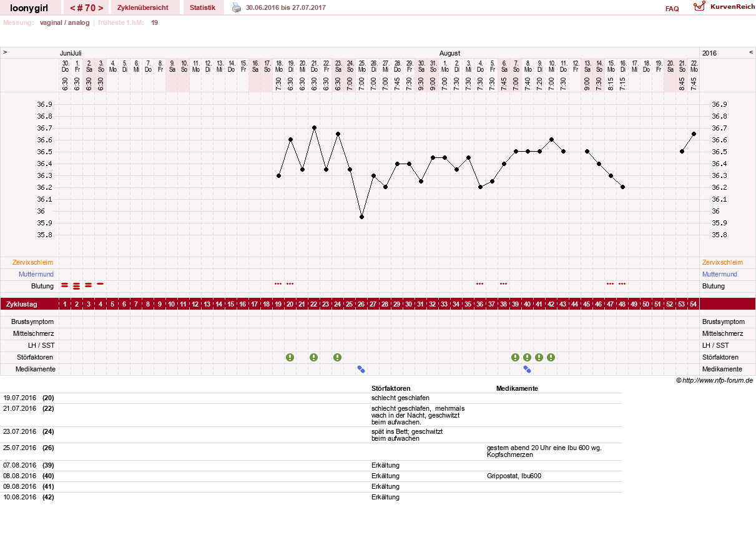Viewport: 756px width, 535px height.
Task: Click the Brustsymptom row label on the left
Action: click(32, 321)
